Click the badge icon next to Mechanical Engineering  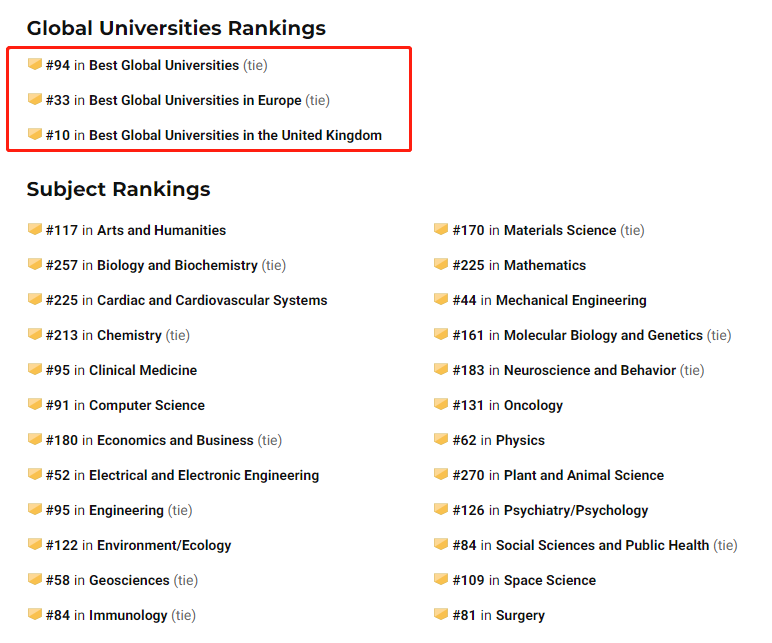441,299
